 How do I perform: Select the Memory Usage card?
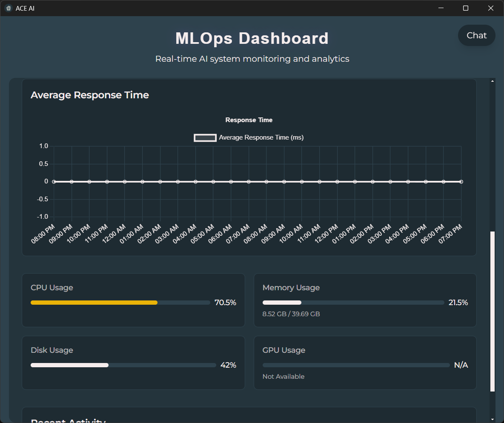[365, 300]
